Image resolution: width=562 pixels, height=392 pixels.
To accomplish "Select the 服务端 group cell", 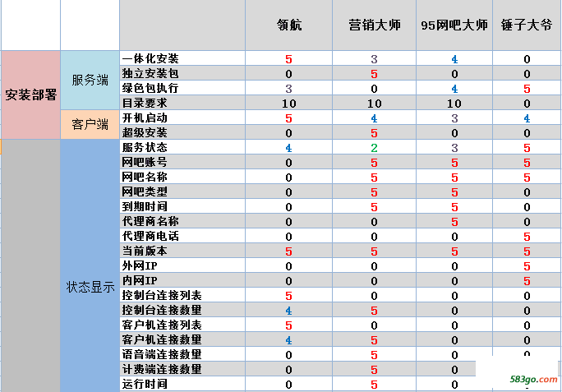I will tap(90, 80).
